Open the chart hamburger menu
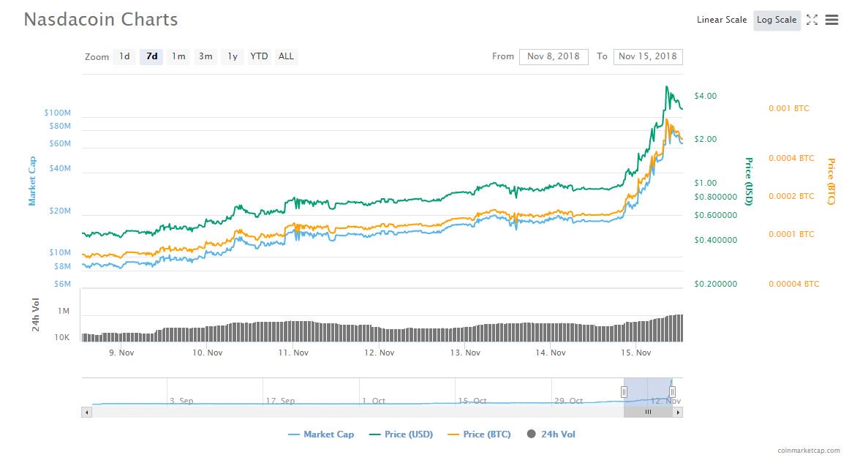The image size is (868, 463). click(x=831, y=20)
